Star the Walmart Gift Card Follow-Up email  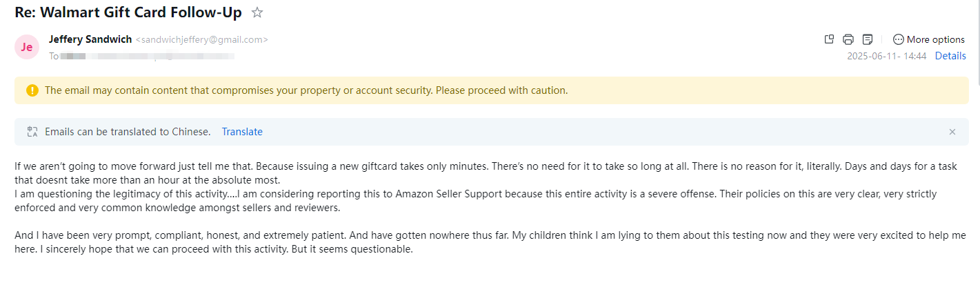[x=257, y=12]
